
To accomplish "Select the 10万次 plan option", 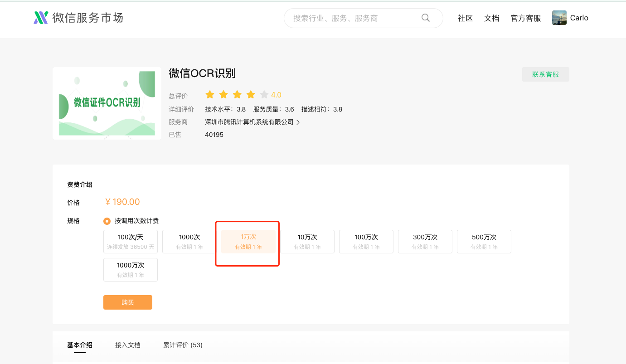I will coord(307,242).
